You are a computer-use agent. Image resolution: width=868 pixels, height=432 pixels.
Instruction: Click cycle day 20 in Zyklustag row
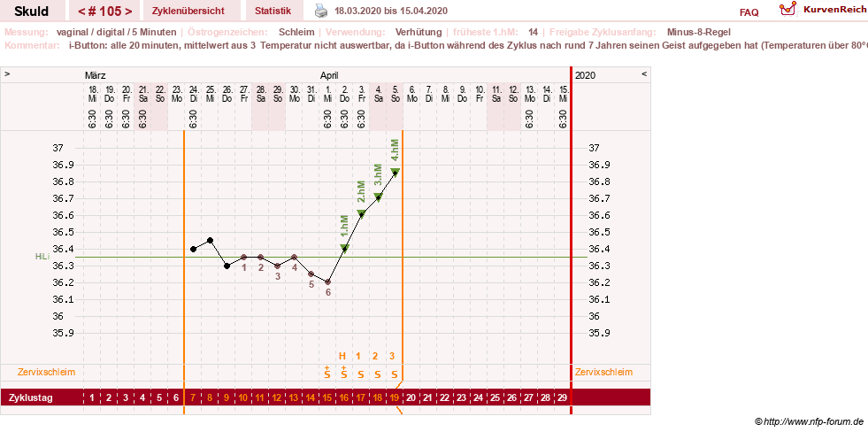point(411,397)
